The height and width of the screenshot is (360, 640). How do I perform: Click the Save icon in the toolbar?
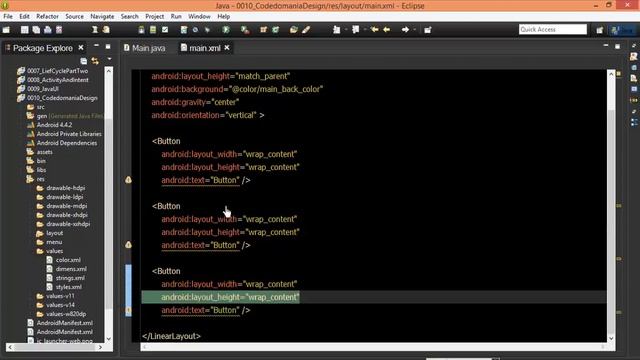24,30
